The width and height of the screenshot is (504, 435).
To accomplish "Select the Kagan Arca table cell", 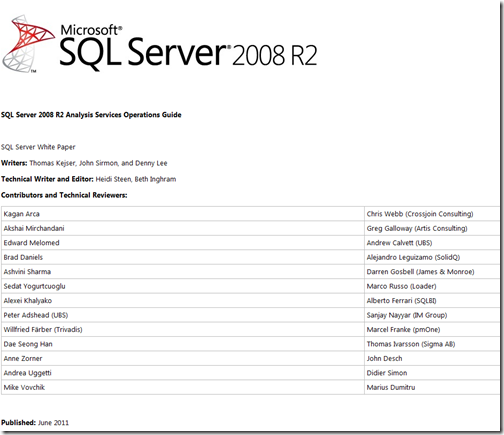I will [183, 214].
